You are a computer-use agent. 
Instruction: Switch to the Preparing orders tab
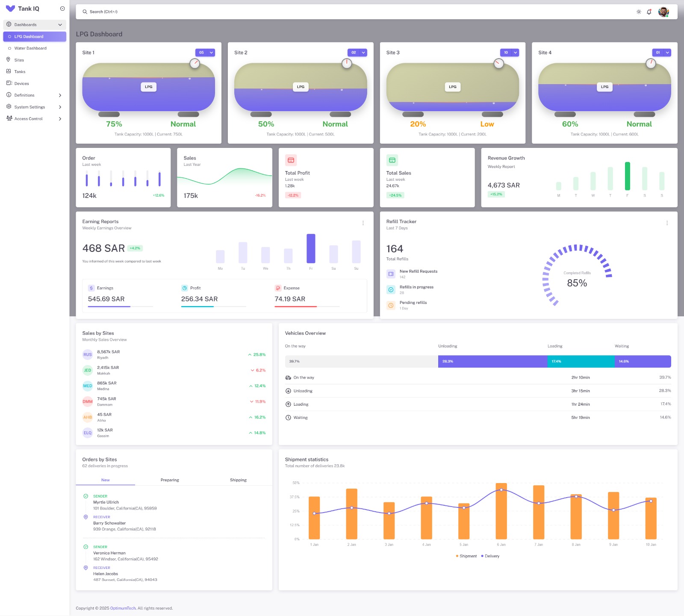[x=170, y=480]
